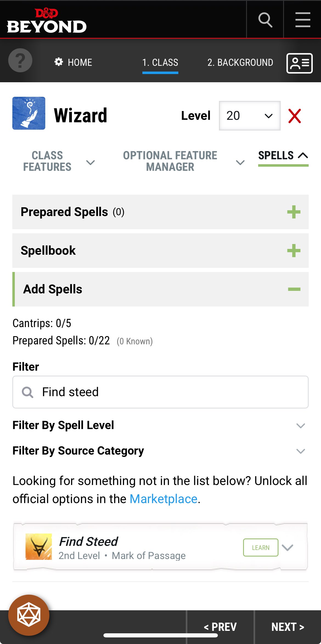Viewport: 321px width, 644px height.
Task: Open the hamburger menu in header
Action: [303, 20]
